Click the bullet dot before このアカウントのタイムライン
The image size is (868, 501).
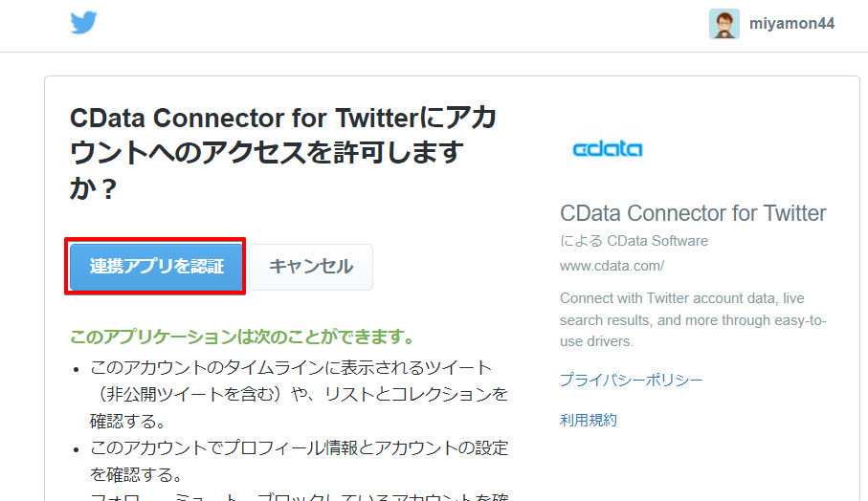coord(77,368)
